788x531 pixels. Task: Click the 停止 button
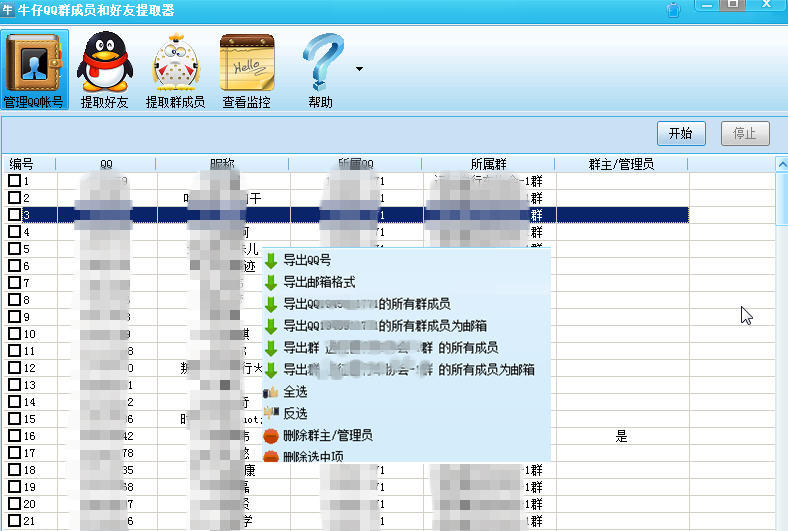coord(745,134)
